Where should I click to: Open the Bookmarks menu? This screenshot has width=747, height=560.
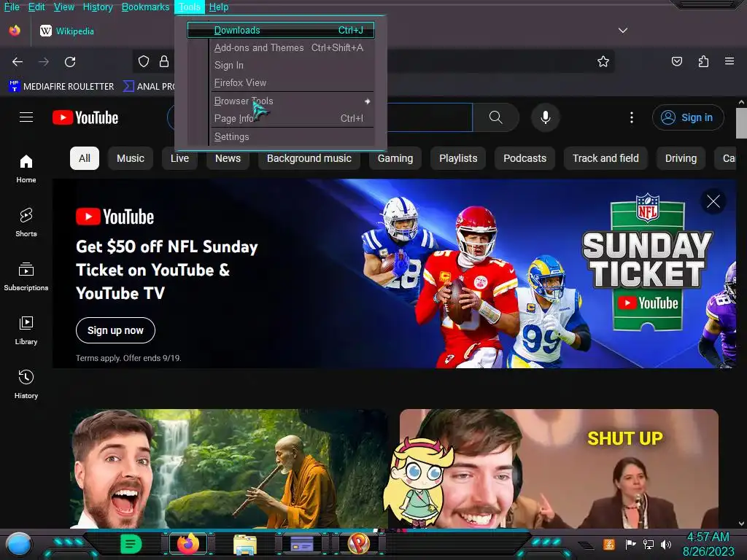pyautogui.click(x=145, y=7)
